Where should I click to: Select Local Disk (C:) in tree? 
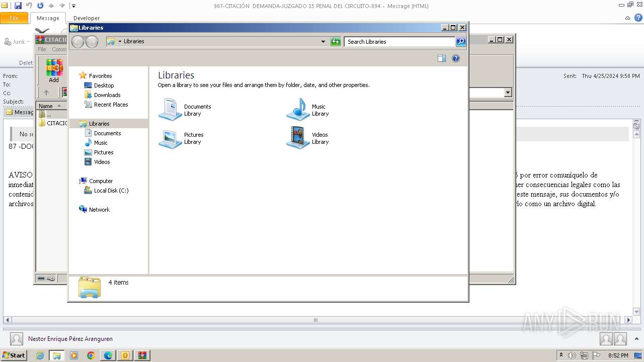[106, 191]
